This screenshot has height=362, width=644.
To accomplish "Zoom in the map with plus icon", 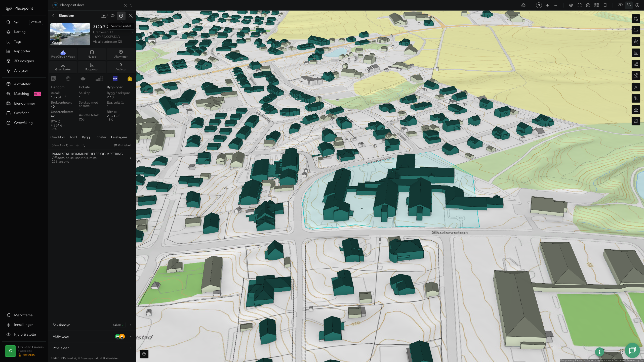I will (x=547, y=5).
